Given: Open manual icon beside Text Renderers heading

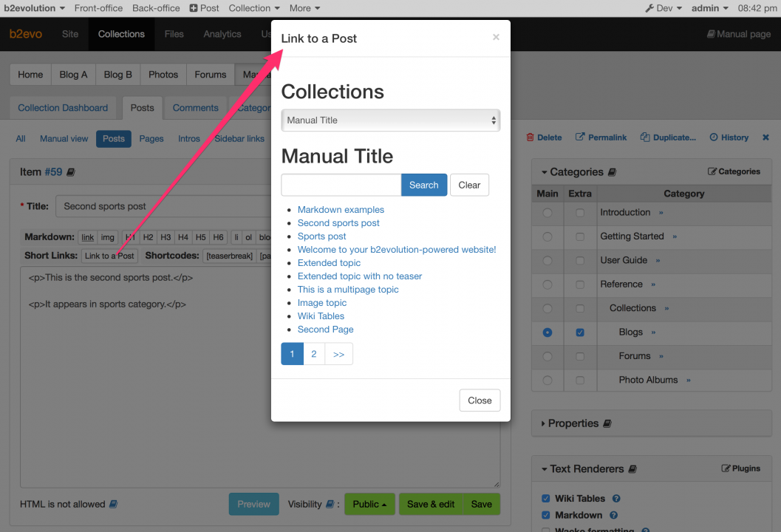Looking at the screenshot, I should tap(632, 468).
